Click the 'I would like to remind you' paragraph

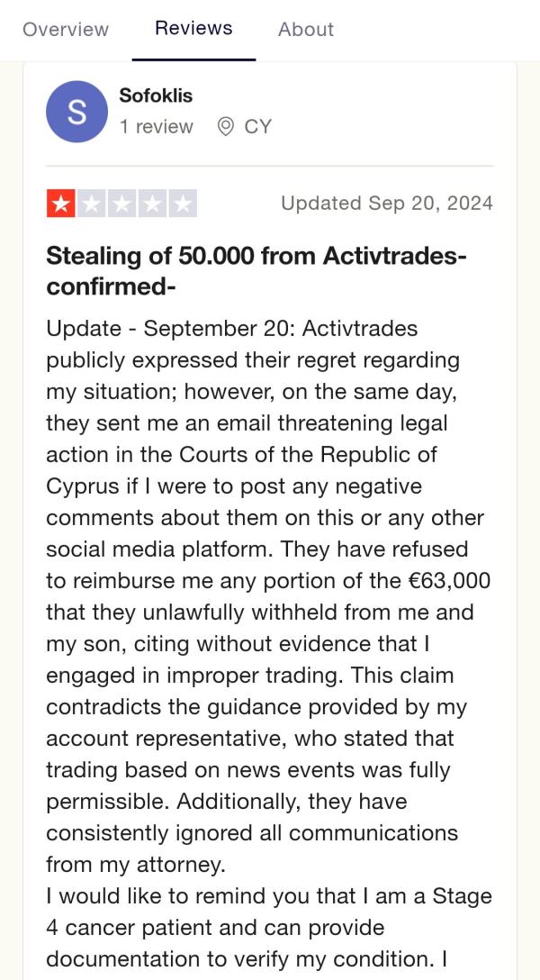269,928
